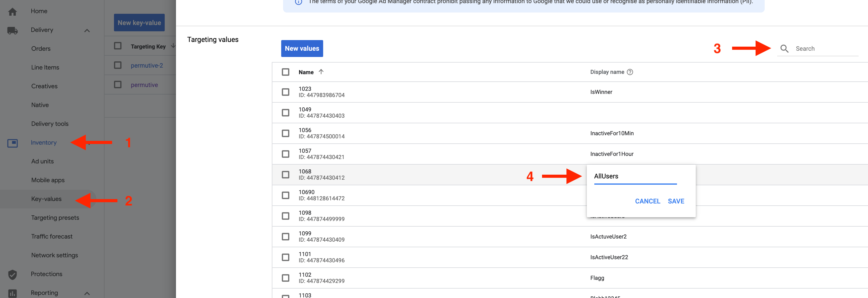Click ID: 447874430403 text
The width and height of the screenshot is (868, 298).
[x=322, y=116]
